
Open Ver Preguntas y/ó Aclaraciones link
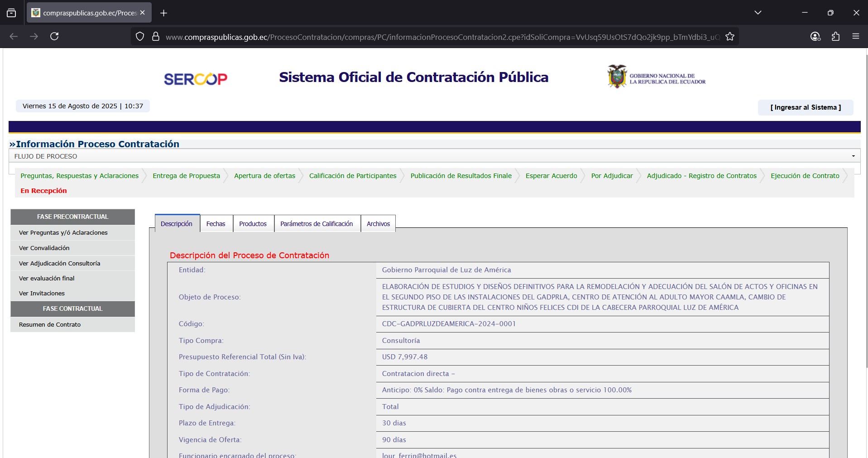[63, 232]
